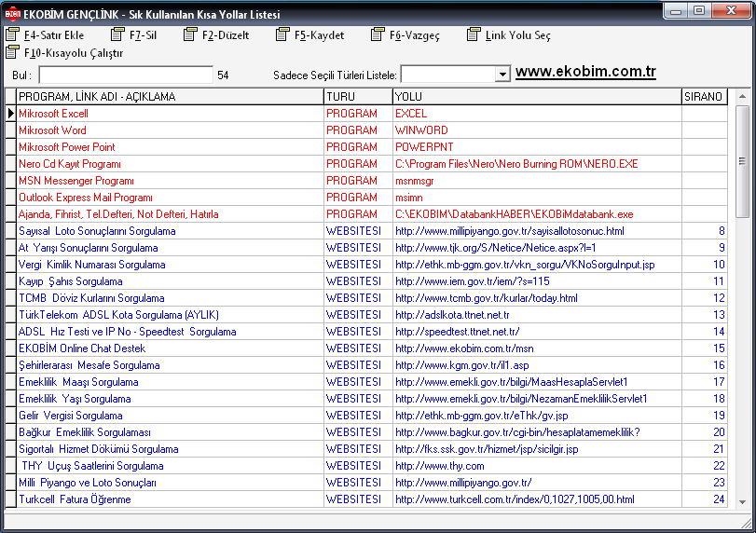
Task: Maximize the EKOBİM GENÇLİNK window
Action: point(699,10)
